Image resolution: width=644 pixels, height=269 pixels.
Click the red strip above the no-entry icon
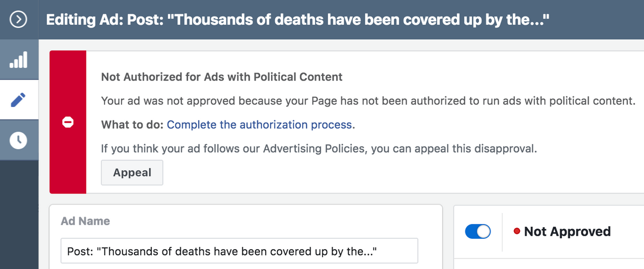68,81
